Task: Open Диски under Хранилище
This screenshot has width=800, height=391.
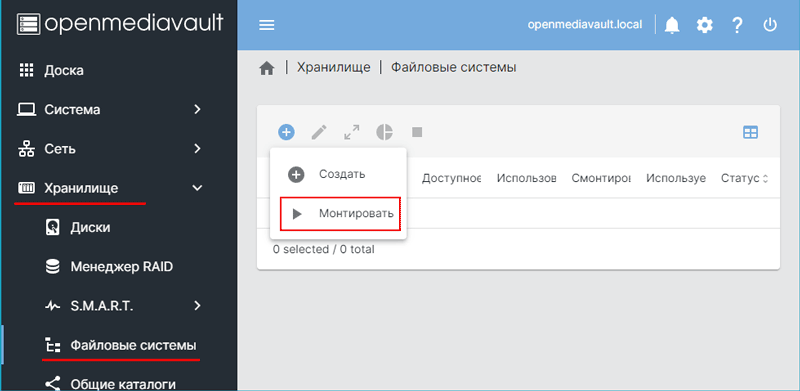Action: click(90, 227)
